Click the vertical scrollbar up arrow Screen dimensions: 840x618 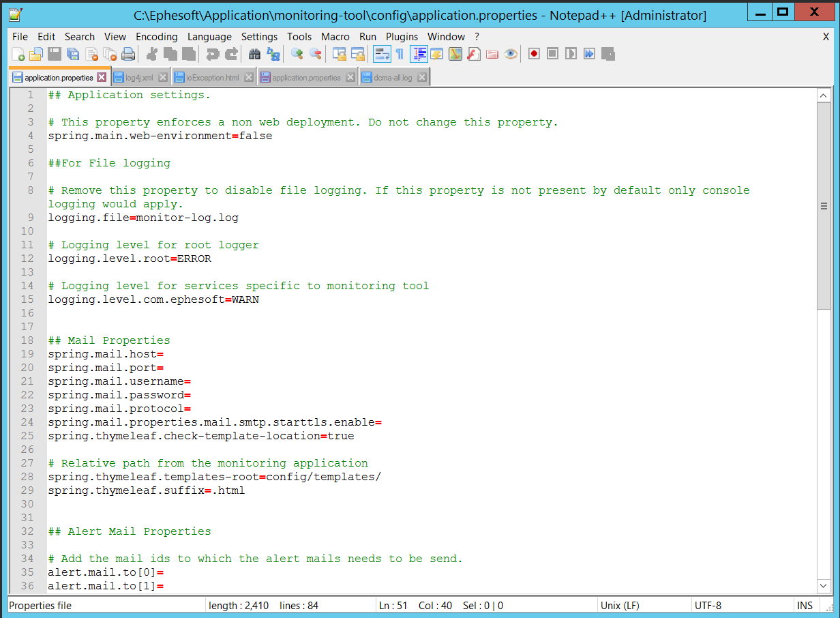point(824,95)
